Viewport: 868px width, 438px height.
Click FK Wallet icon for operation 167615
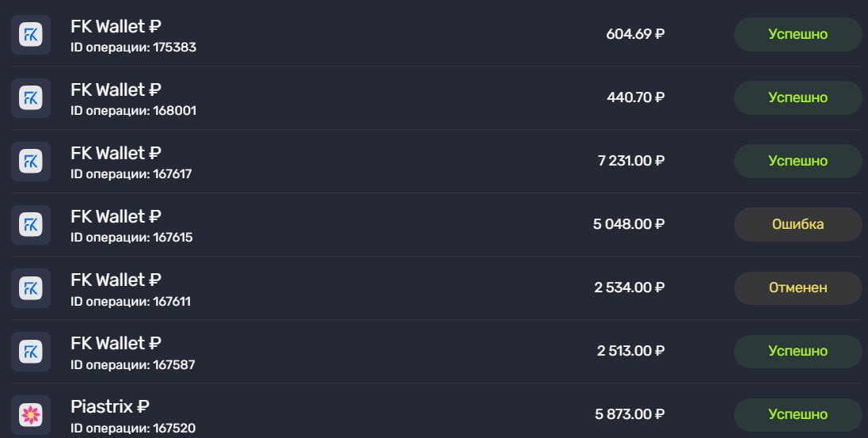pyautogui.click(x=31, y=225)
